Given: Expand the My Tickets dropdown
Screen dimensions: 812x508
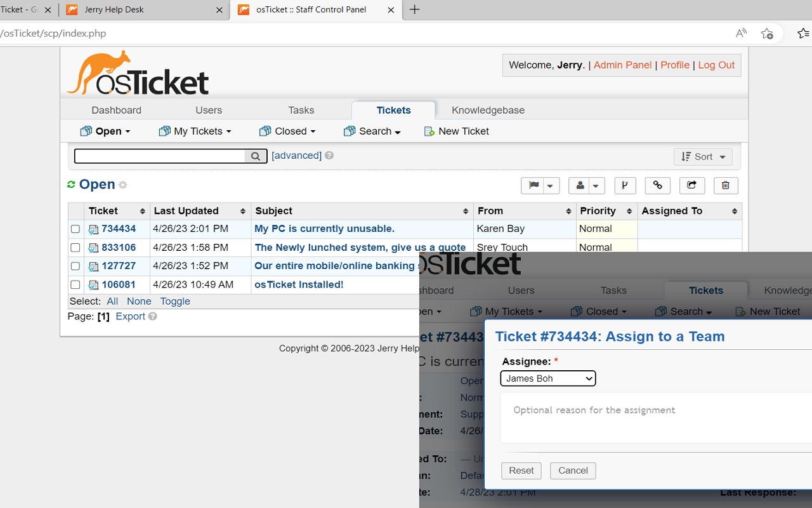Looking at the screenshot, I should (195, 131).
